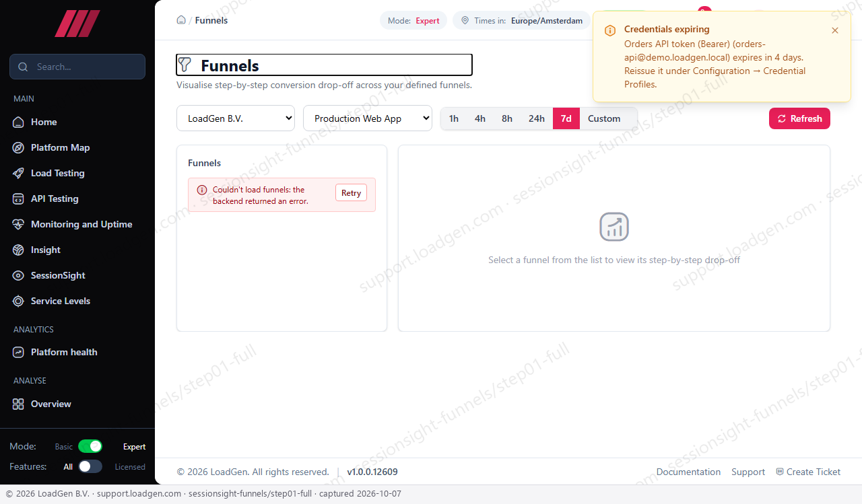The height and width of the screenshot is (504, 862).
Task: Click the Load Testing rocket icon
Action: 18,173
